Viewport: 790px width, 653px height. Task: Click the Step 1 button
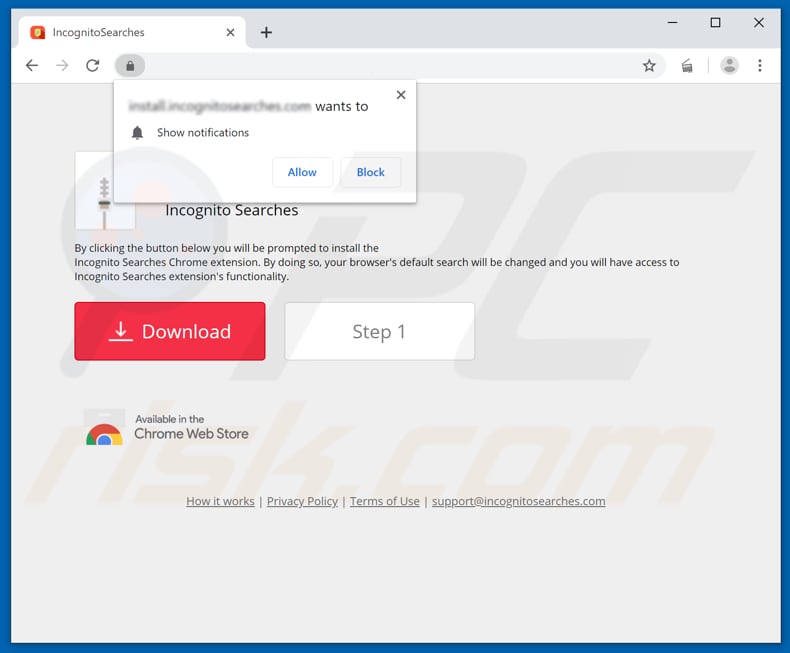[379, 331]
